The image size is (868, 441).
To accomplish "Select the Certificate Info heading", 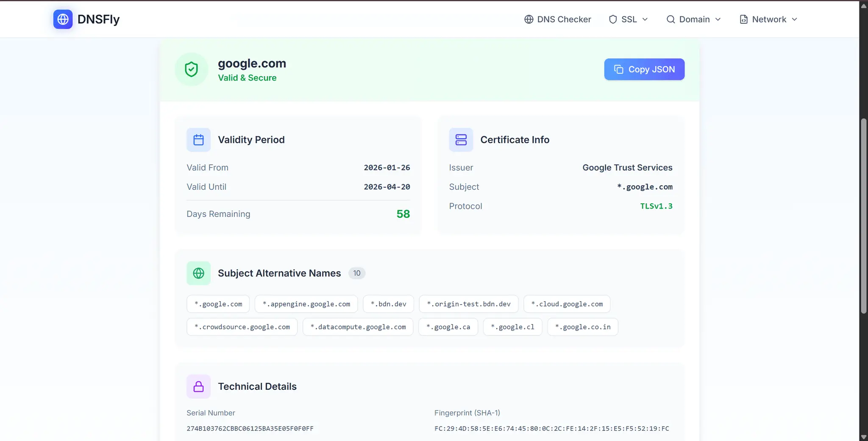I will [x=515, y=140].
